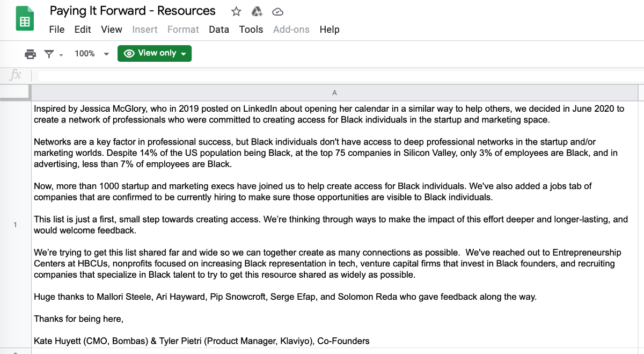The image size is (644, 354).
Task: Click the 'Kate Huyett (CMO, Bombas)' signature line
Action: (202, 341)
